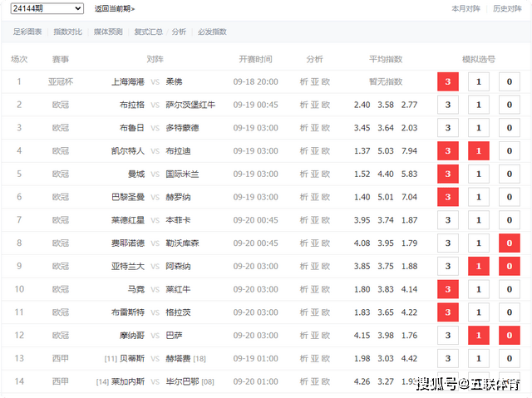Click team name 萨尔茨堡红牛
Viewport: 532px width, 398px height.
(190, 105)
